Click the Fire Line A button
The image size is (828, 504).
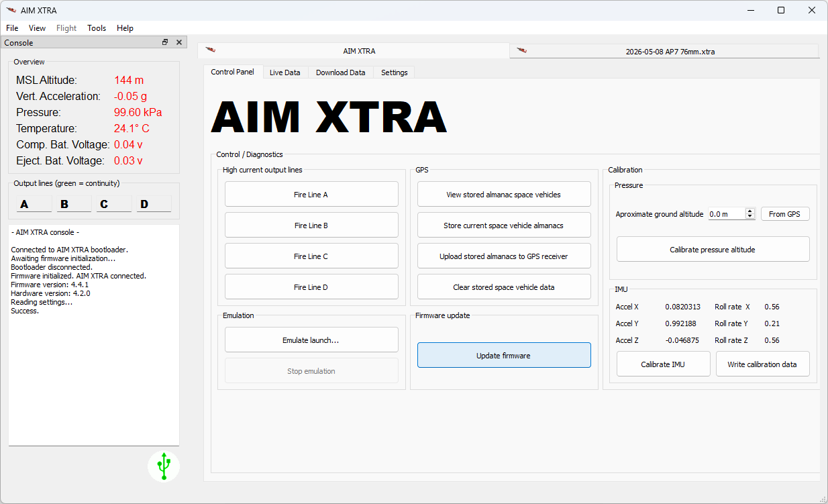[311, 195]
